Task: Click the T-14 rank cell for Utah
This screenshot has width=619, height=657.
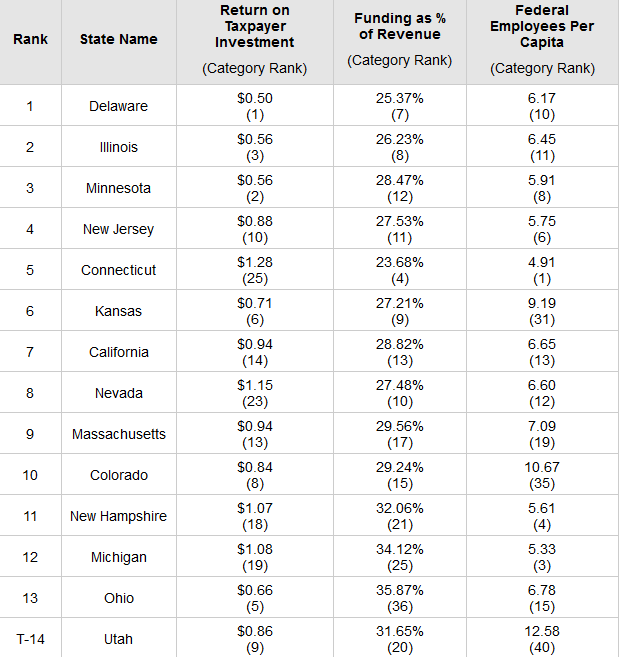Action: coord(30,639)
